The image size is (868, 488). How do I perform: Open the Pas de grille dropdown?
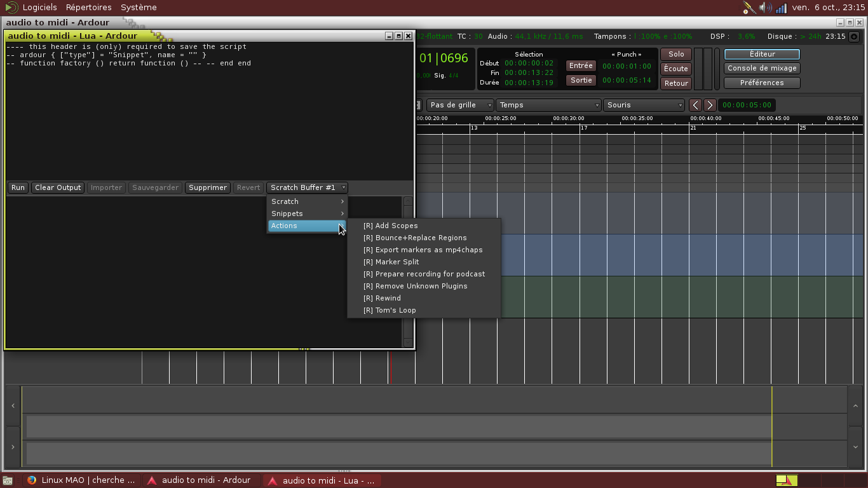[460, 105]
